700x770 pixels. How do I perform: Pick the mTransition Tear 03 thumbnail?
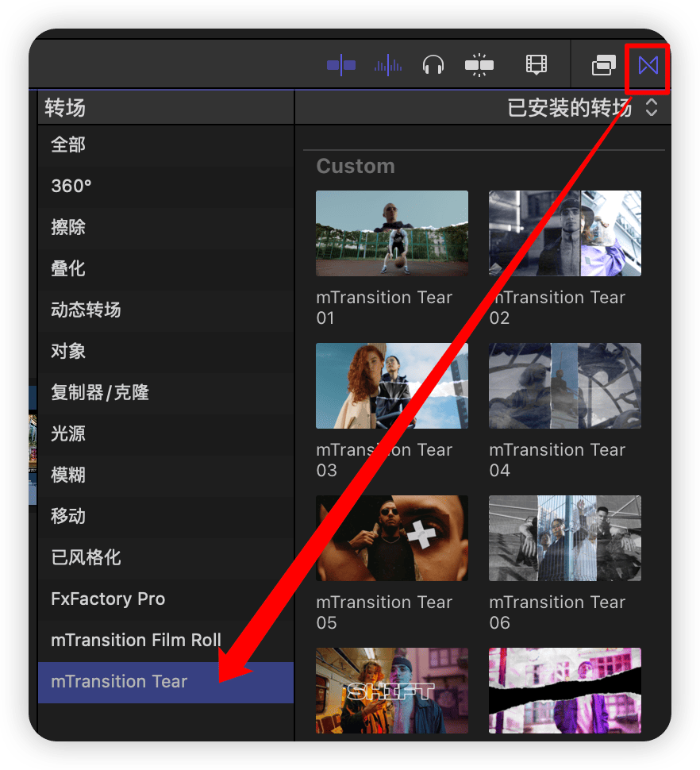coord(392,386)
